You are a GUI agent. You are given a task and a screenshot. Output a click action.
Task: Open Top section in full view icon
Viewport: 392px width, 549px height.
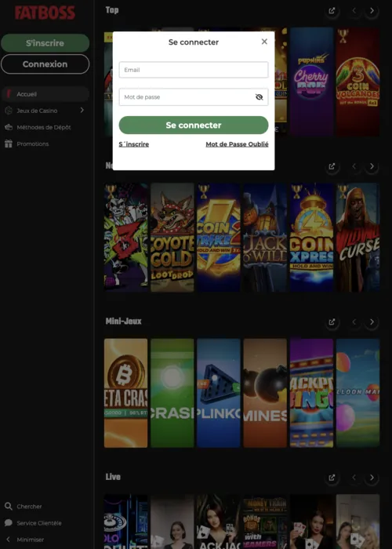pyautogui.click(x=332, y=11)
